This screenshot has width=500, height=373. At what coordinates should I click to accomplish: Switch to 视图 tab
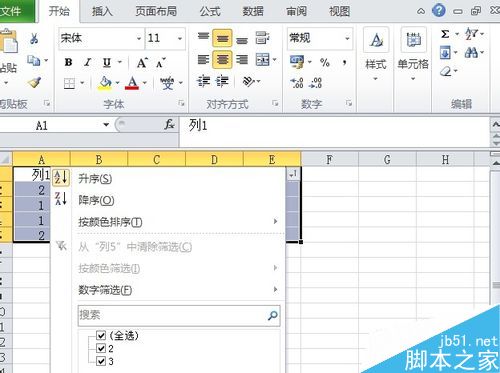[340, 11]
